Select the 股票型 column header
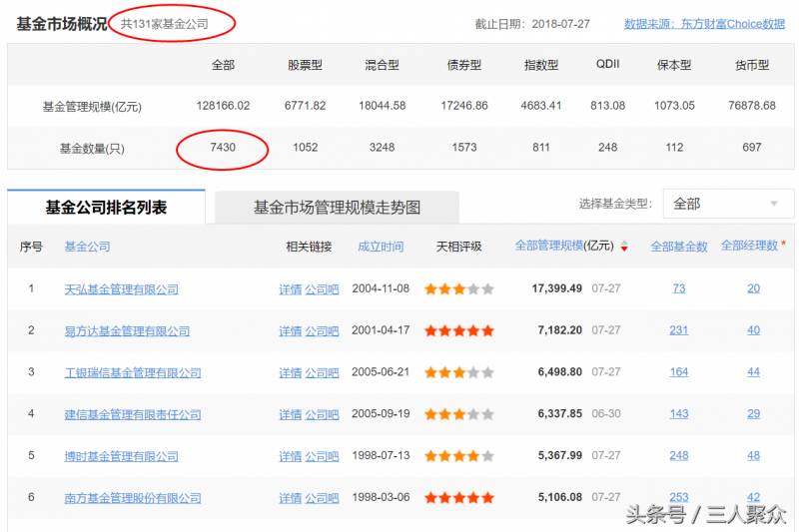 click(x=305, y=65)
